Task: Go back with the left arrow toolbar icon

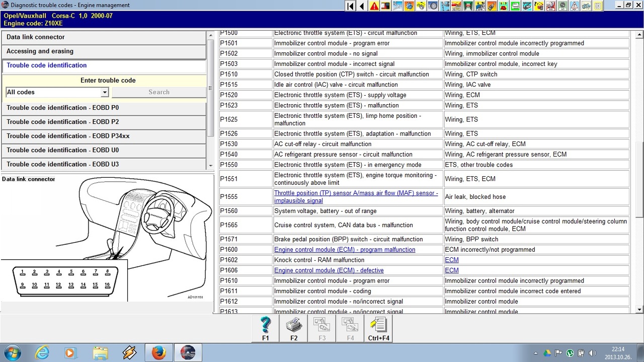Action: click(362, 6)
